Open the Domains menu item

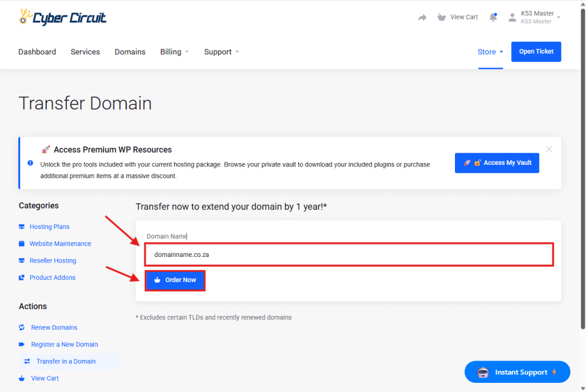pyautogui.click(x=130, y=52)
